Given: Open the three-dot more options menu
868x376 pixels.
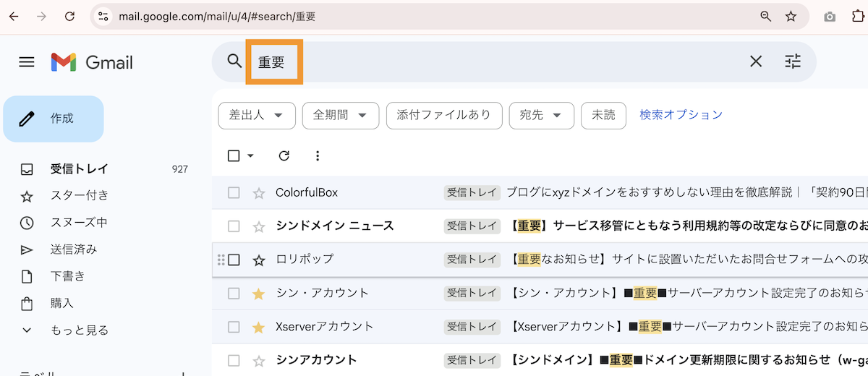Looking at the screenshot, I should coord(317,155).
